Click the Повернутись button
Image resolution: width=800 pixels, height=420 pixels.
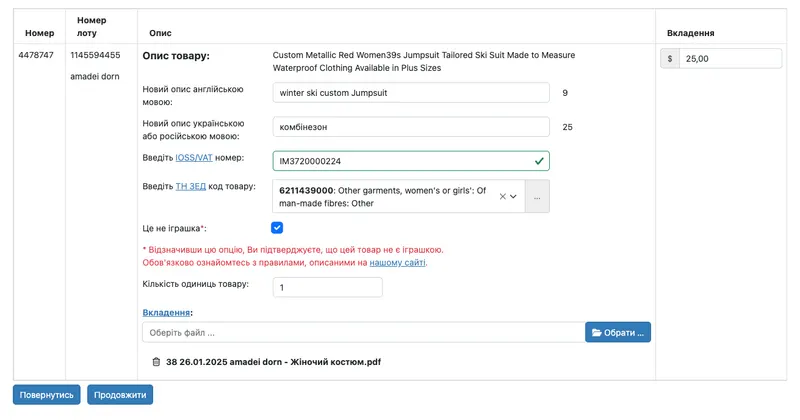coord(46,394)
